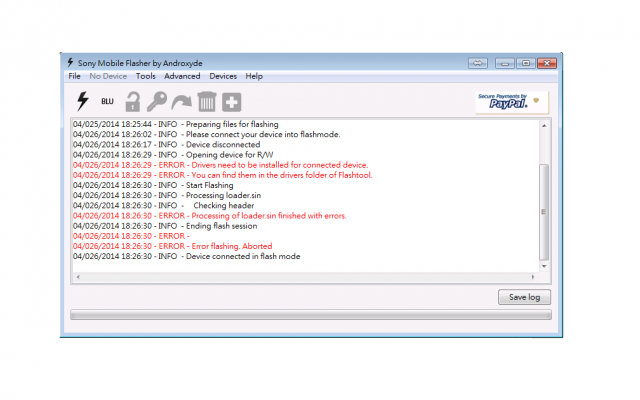
Task: Click the log scroll up arrow
Action: click(544, 126)
